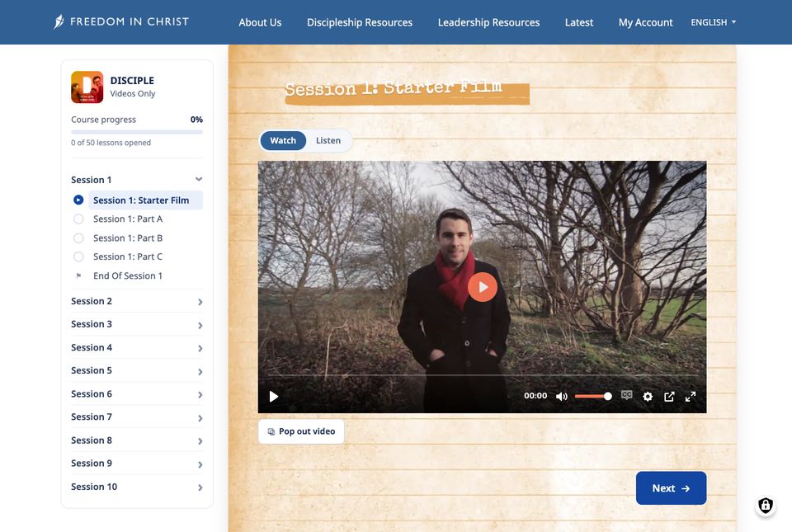Open Discipleship Resources menu
This screenshot has height=532, width=792.
[x=360, y=22]
